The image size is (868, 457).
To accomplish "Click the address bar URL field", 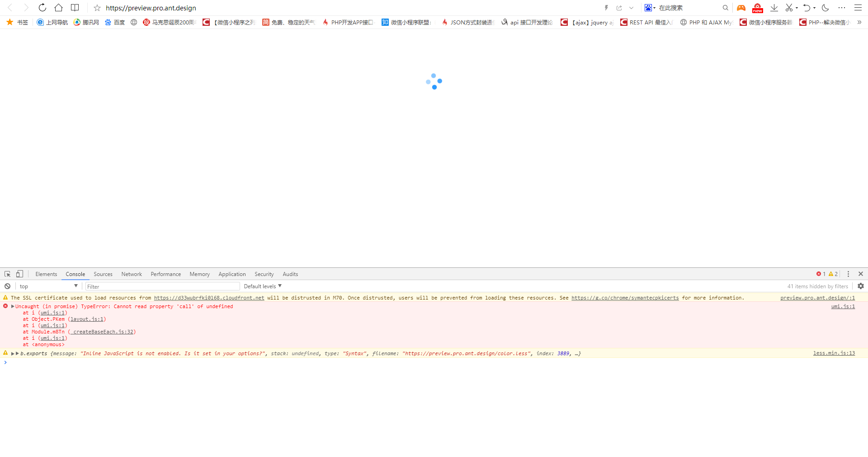I will 151,8.
